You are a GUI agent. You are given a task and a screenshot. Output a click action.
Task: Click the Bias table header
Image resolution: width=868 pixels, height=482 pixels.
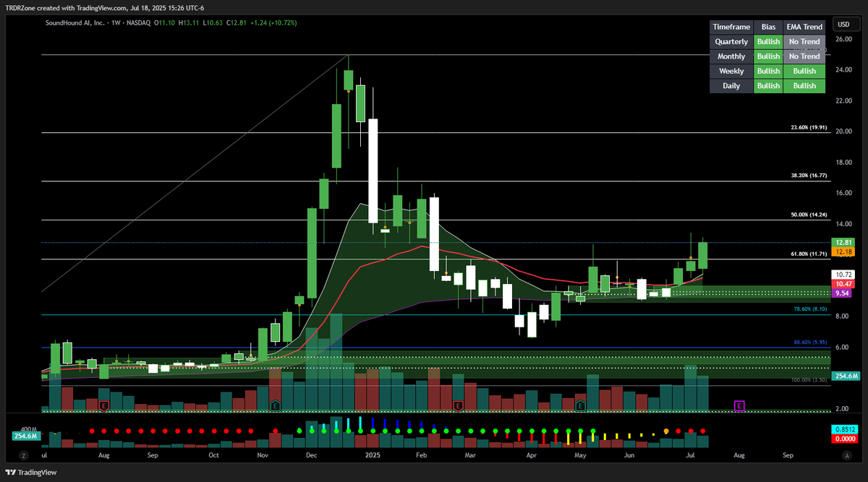click(x=768, y=27)
